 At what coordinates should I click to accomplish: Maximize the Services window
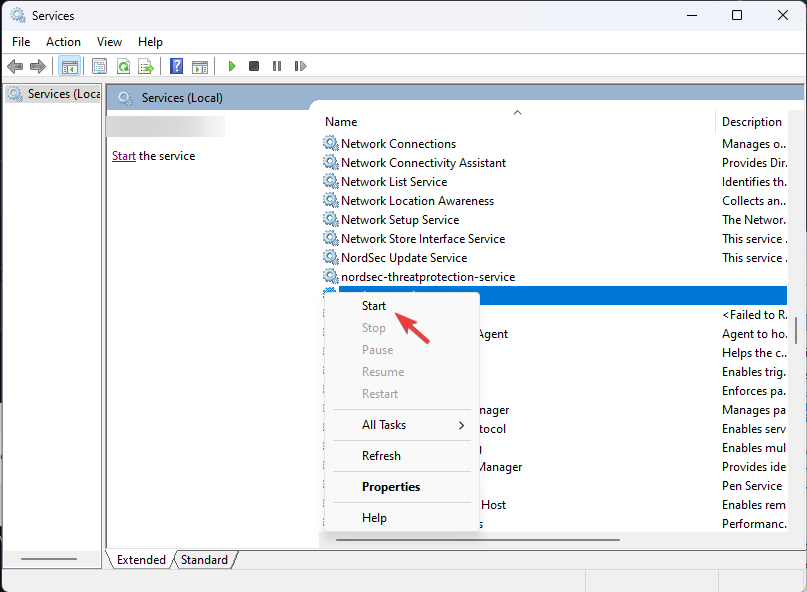click(737, 15)
